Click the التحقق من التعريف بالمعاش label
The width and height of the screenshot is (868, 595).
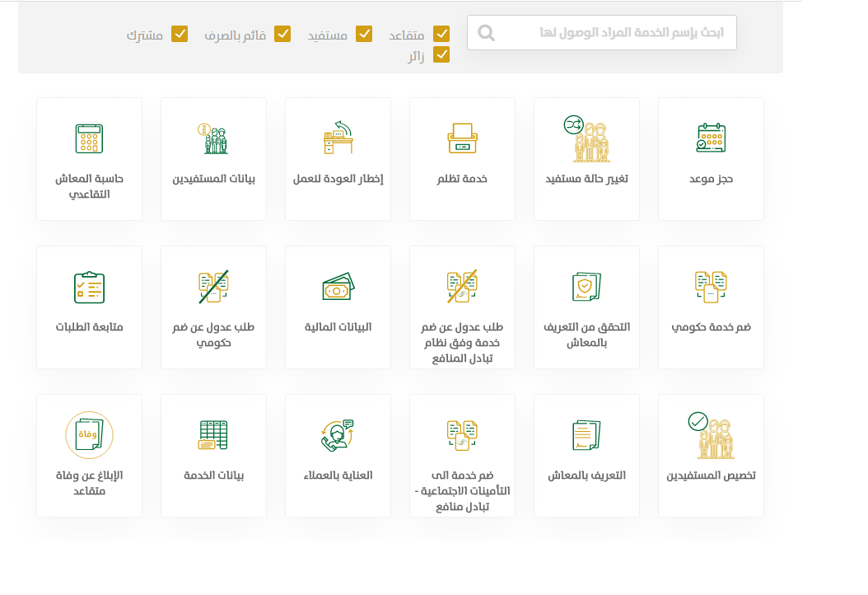coord(587,335)
